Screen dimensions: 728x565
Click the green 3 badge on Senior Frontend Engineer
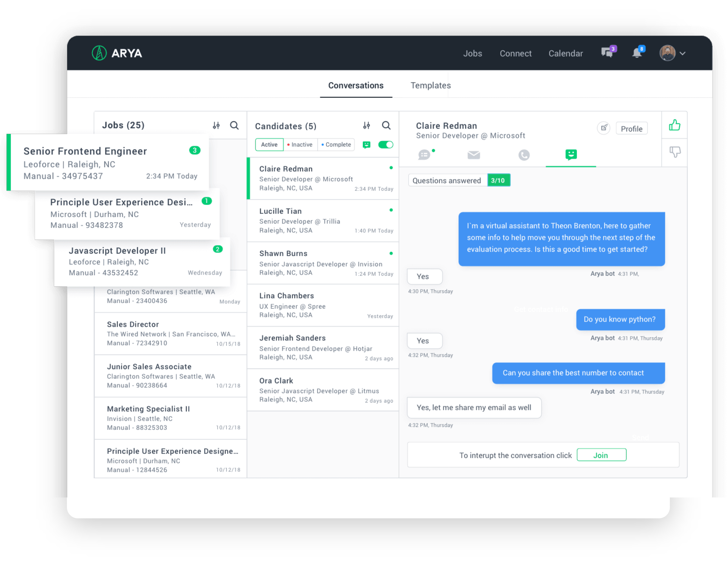click(195, 150)
